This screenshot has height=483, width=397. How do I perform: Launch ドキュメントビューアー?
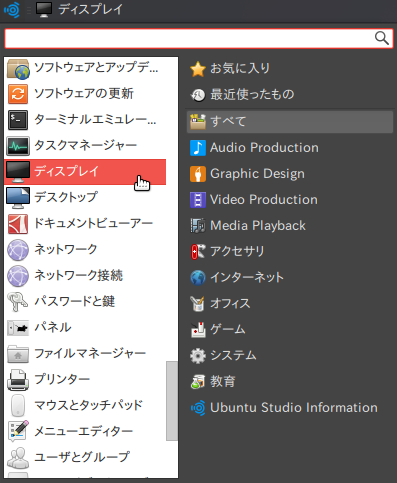[x=85, y=224]
